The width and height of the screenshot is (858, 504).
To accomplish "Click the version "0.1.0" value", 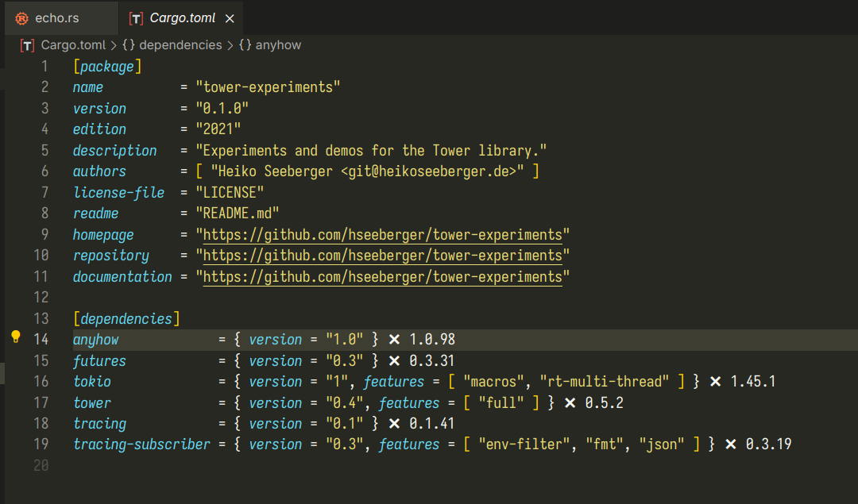I will 222,108.
